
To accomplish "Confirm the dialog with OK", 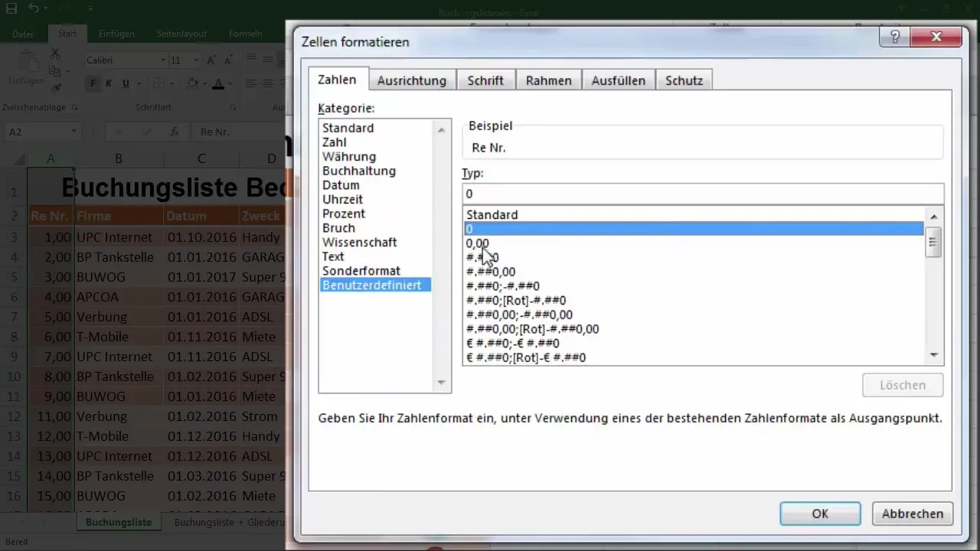I will (820, 514).
